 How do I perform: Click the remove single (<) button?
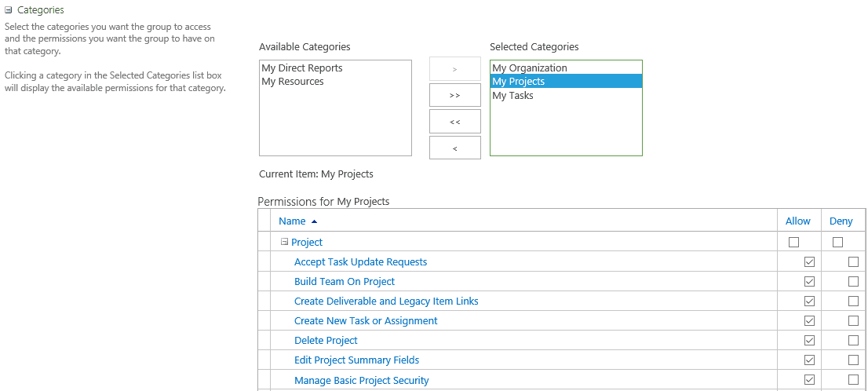point(454,148)
